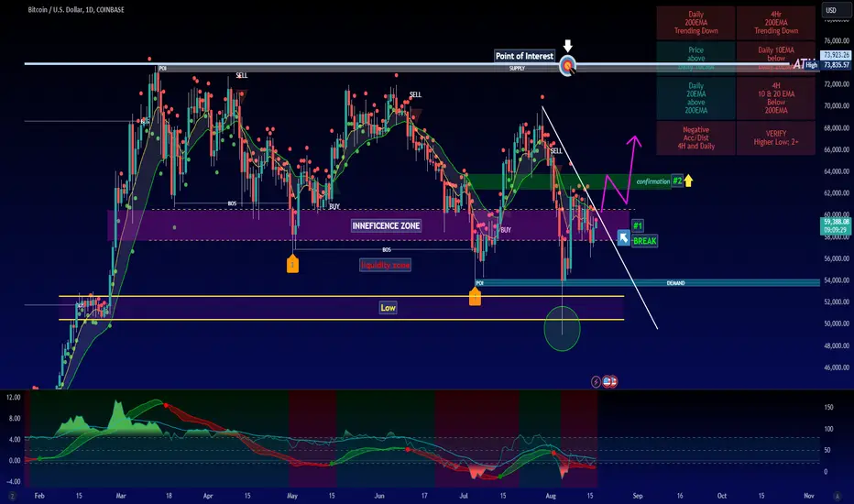This screenshot has width=854, height=504.
Task: Click the #1 label above BREAK
Action: (x=637, y=225)
